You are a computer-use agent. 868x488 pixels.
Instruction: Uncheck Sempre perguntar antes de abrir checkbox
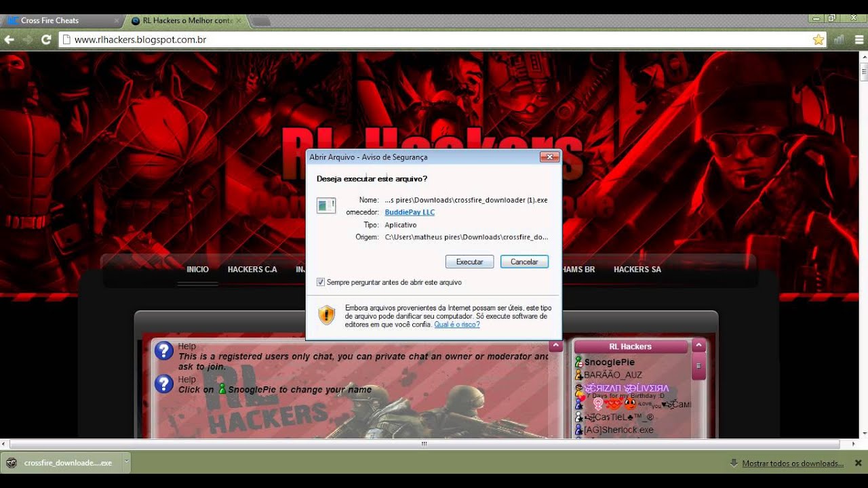(x=321, y=282)
